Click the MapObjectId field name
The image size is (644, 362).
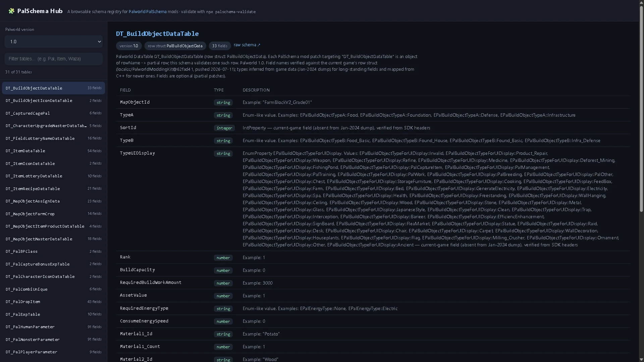click(x=135, y=102)
